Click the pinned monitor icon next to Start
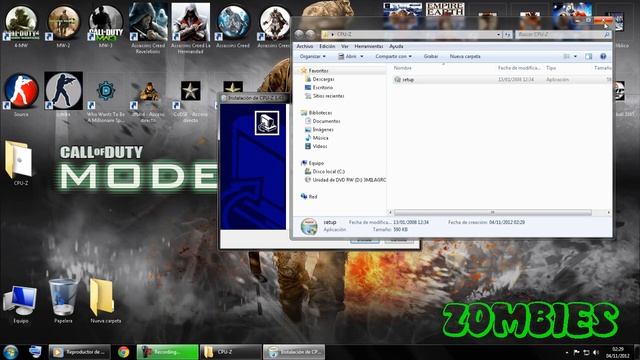Image resolution: width=640 pixels, height=360 pixels. [x=36, y=352]
